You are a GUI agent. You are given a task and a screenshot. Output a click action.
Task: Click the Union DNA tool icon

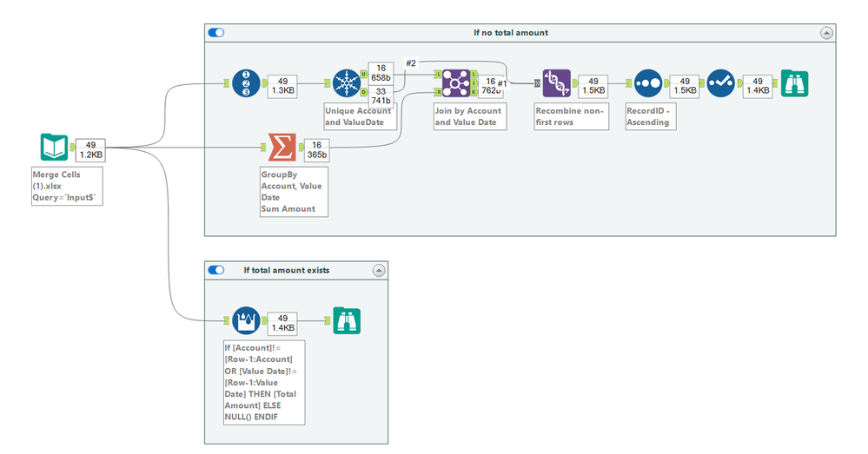point(556,83)
